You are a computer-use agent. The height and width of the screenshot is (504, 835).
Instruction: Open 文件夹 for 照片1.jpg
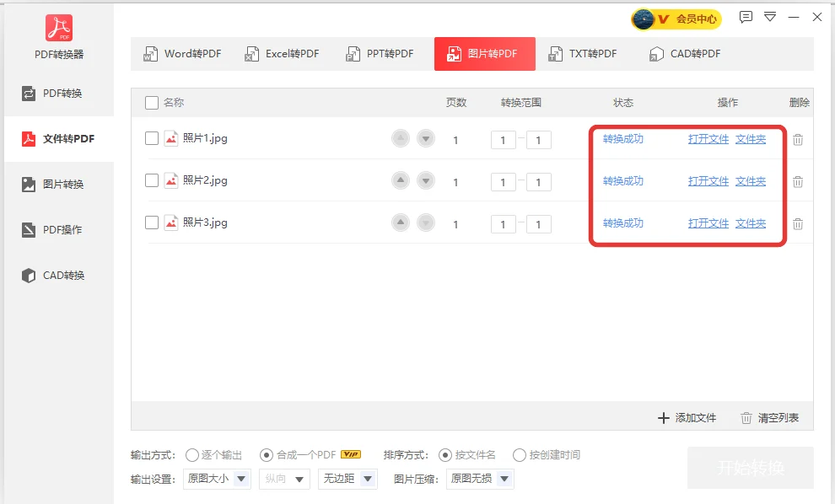[751, 139]
